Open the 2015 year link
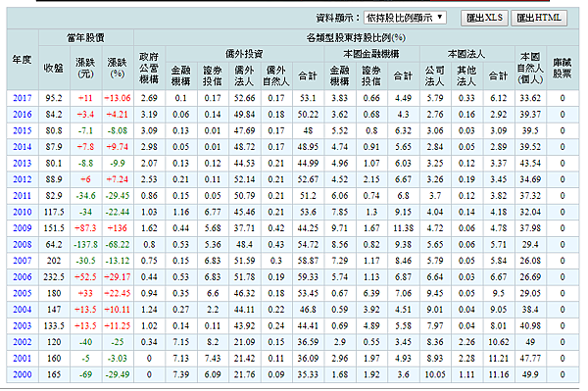This screenshot has width=588, height=391. (23, 131)
